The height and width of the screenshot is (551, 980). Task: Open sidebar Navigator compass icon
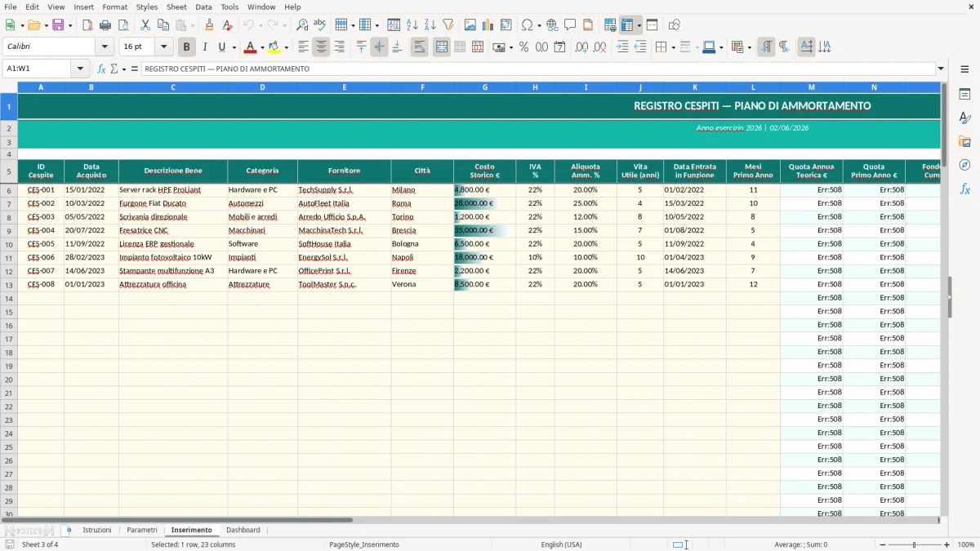[964, 165]
